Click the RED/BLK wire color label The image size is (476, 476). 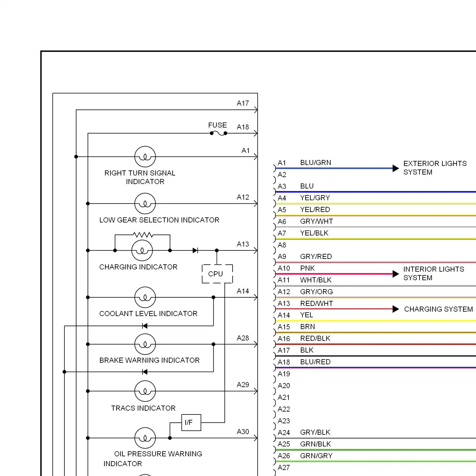click(315, 339)
